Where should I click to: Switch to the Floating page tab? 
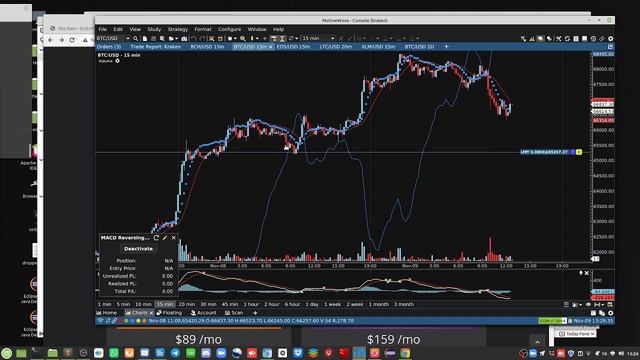(x=169, y=313)
